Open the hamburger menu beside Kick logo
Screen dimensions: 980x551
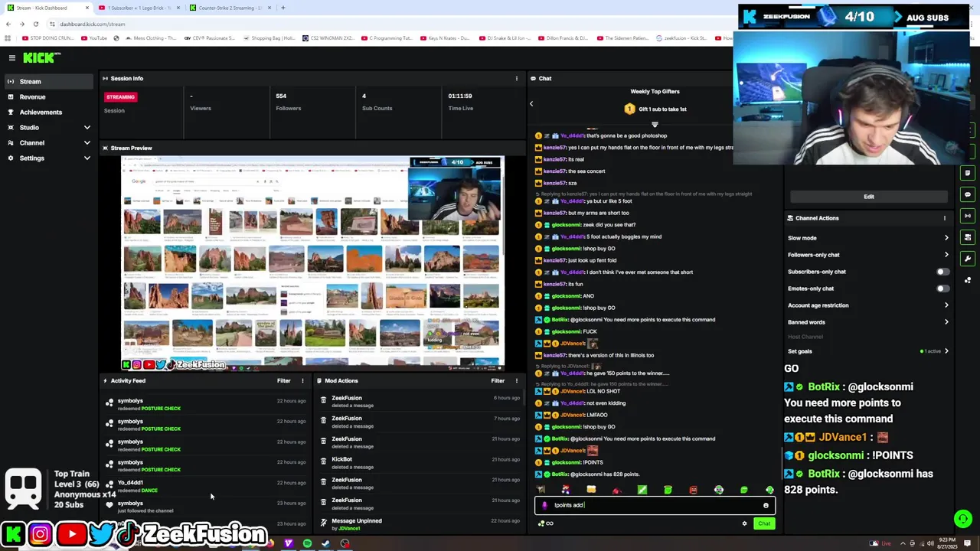click(12, 58)
